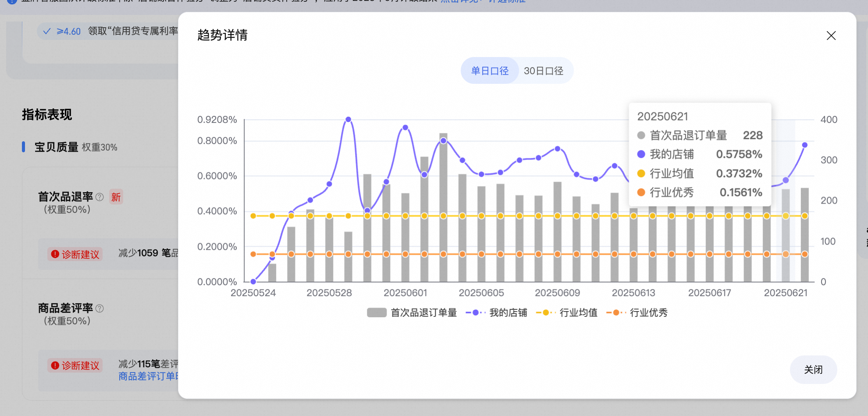
Task: Toggle the 我的店铺 series in the legend
Action: coord(496,312)
